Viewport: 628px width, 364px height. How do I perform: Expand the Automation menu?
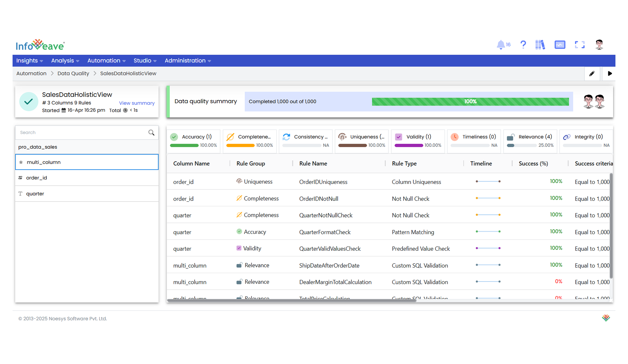tap(106, 61)
